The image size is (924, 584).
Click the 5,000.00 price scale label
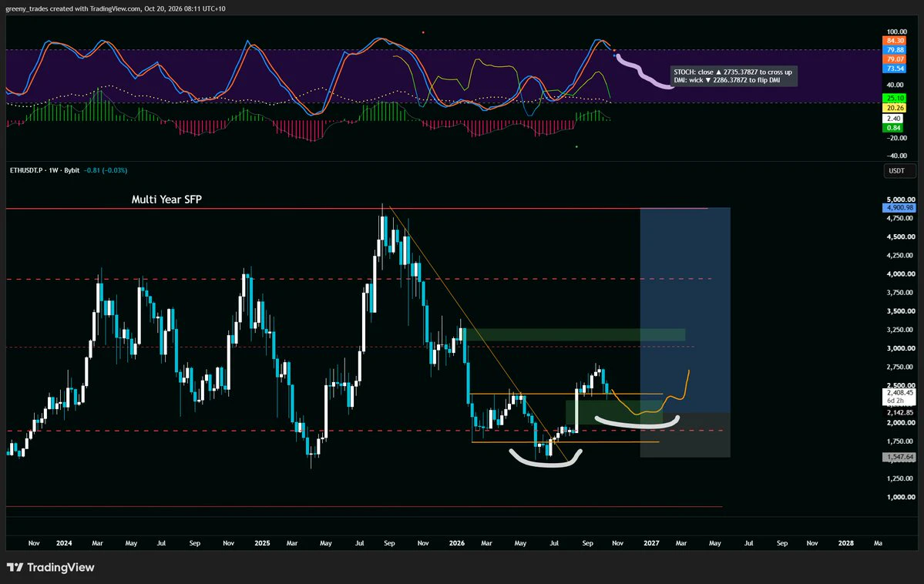[x=901, y=200]
